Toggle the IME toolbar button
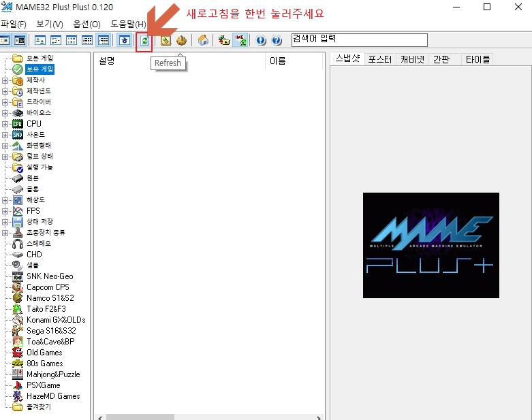 [240, 41]
